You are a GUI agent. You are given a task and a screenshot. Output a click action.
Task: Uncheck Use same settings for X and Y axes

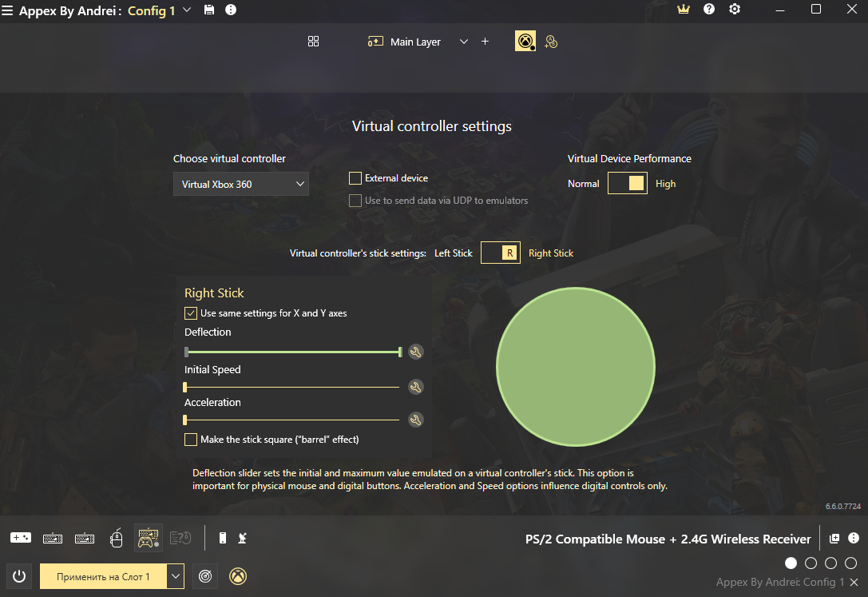[x=191, y=313]
